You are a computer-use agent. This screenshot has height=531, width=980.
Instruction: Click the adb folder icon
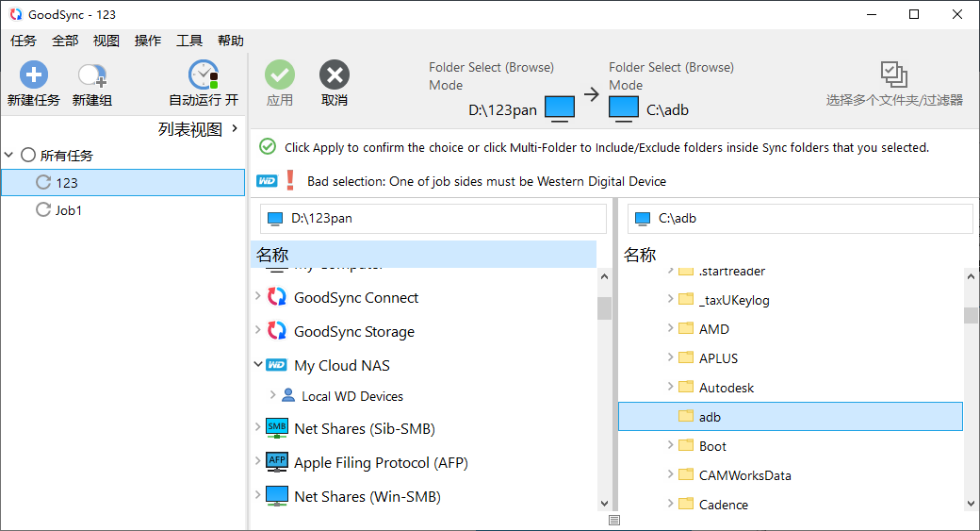[x=686, y=416]
